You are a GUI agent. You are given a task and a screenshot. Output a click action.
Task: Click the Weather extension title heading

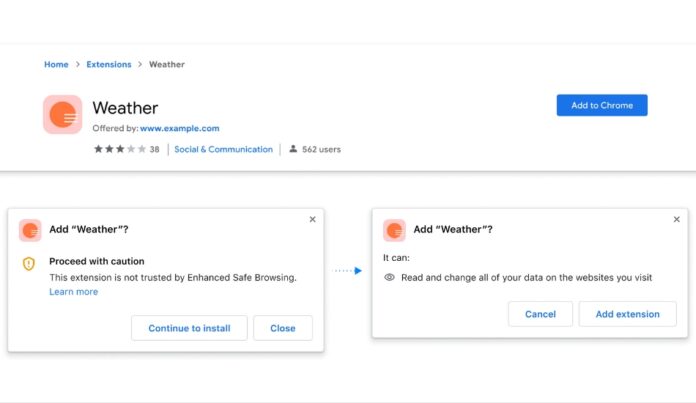(x=125, y=108)
